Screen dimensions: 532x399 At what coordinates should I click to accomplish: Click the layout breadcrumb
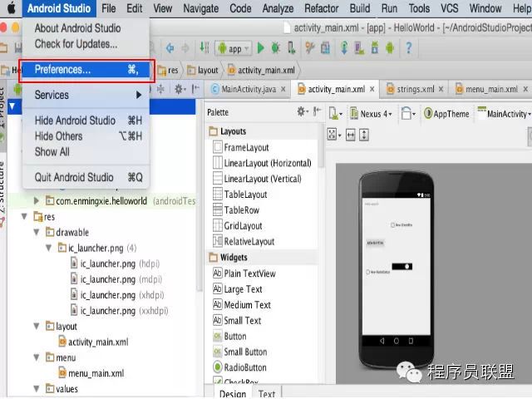tap(203, 70)
